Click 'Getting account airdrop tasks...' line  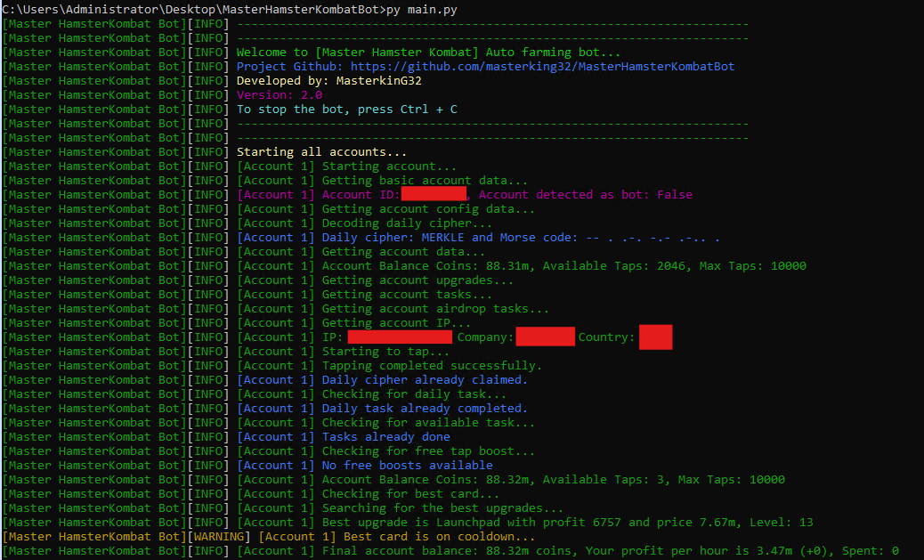pyautogui.click(x=435, y=309)
